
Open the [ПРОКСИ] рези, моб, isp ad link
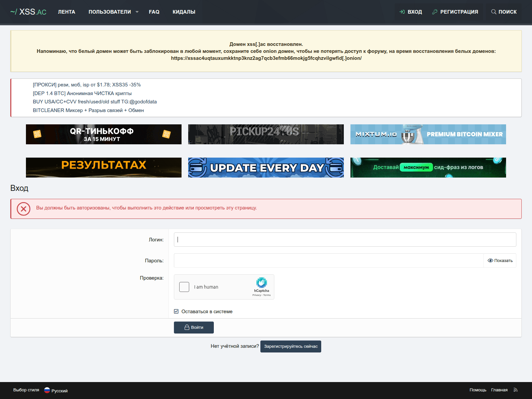87,85
